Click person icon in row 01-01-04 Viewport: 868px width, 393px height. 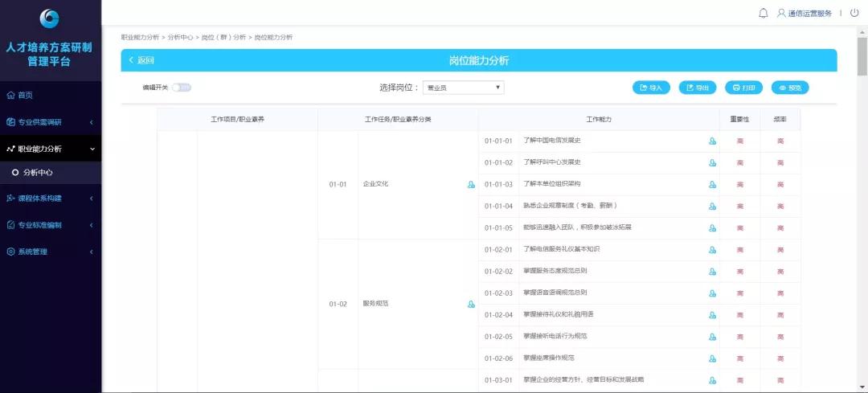(712, 207)
